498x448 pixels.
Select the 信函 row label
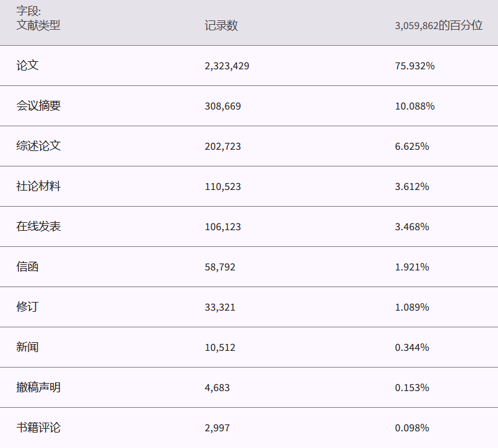point(28,267)
